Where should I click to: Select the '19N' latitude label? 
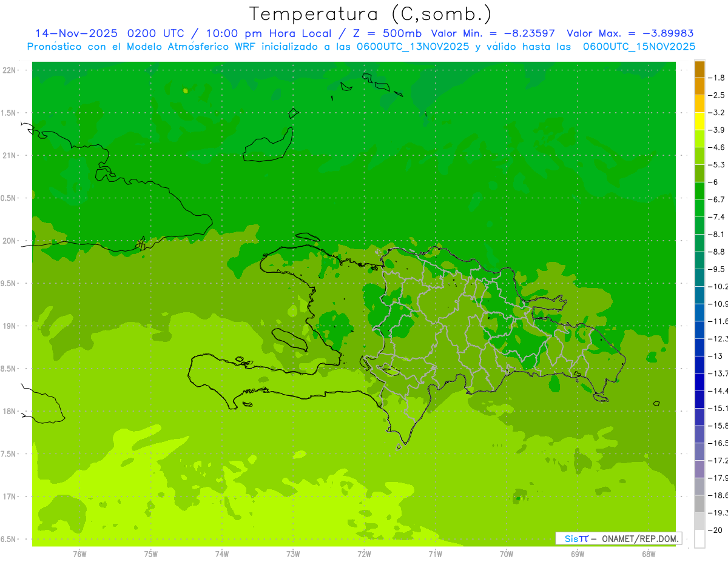[10, 326]
